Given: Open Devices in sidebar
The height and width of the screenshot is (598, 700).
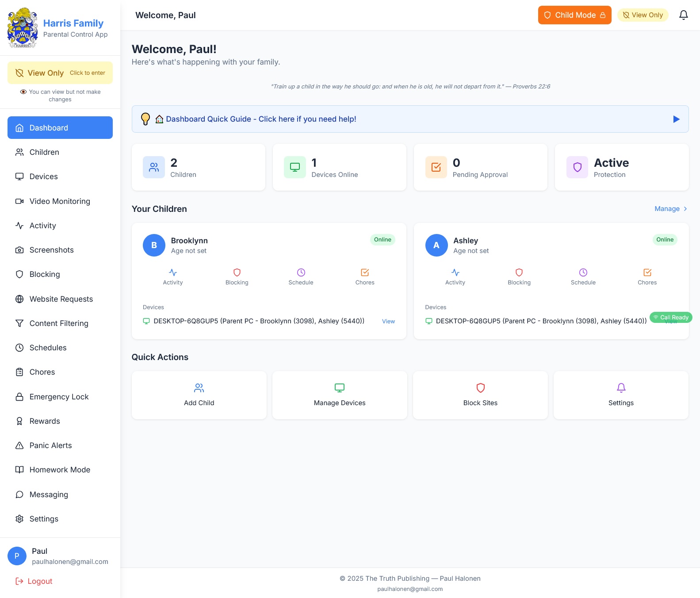Looking at the screenshot, I should pos(60,176).
